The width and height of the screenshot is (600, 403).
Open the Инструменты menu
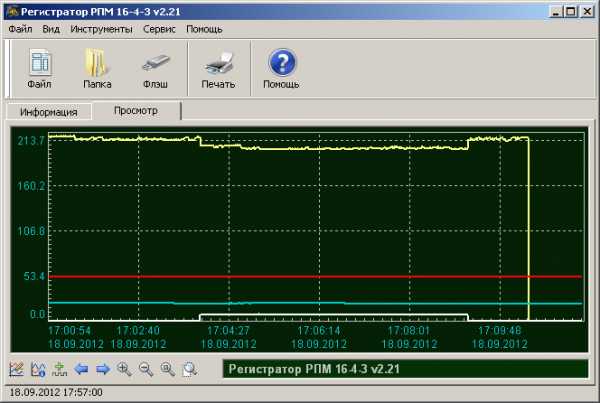[x=101, y=29]
